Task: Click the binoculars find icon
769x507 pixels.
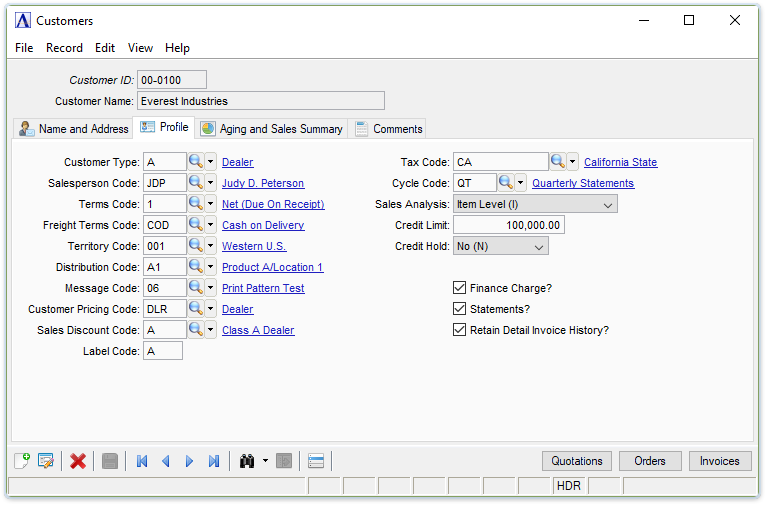Action: [x=247, y=461]
